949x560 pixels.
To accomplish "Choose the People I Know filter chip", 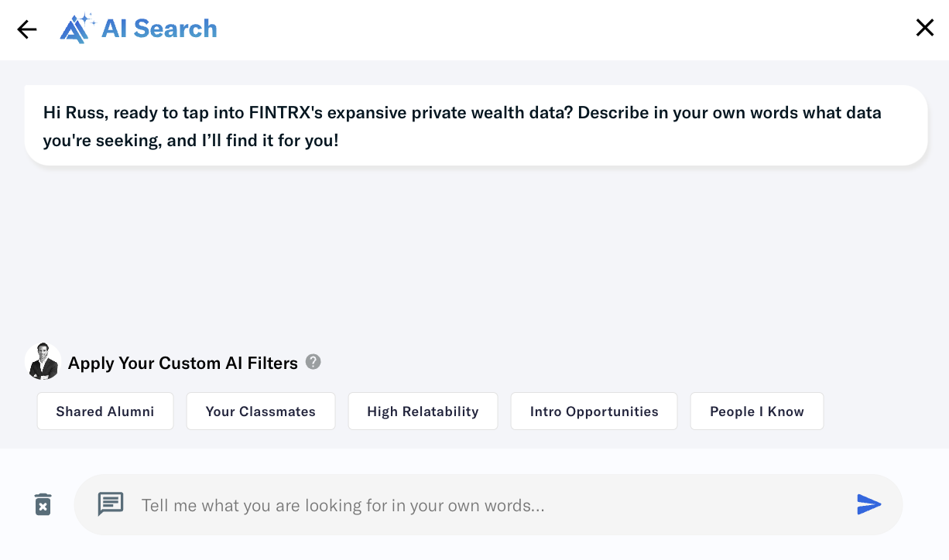I will click(756, 411).
